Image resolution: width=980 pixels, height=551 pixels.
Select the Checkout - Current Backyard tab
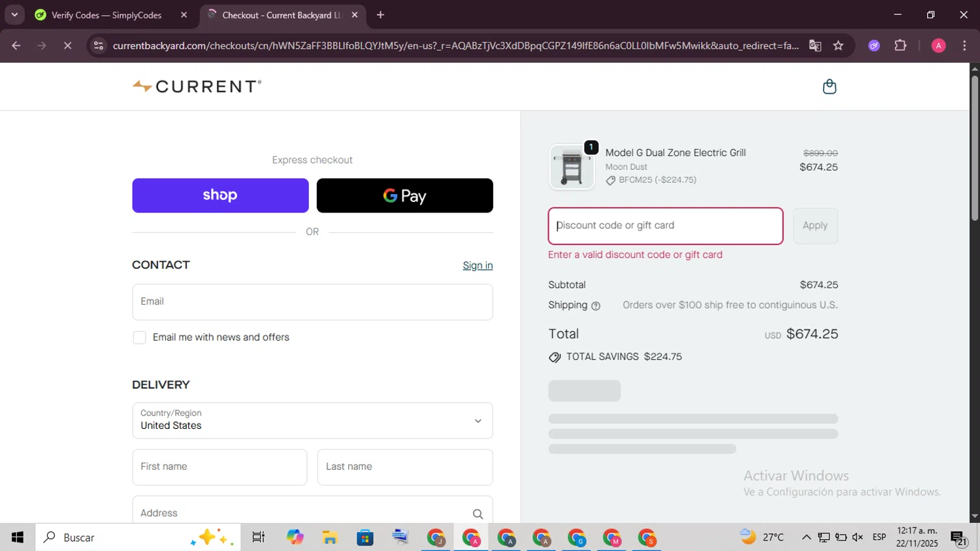[282, 15]
